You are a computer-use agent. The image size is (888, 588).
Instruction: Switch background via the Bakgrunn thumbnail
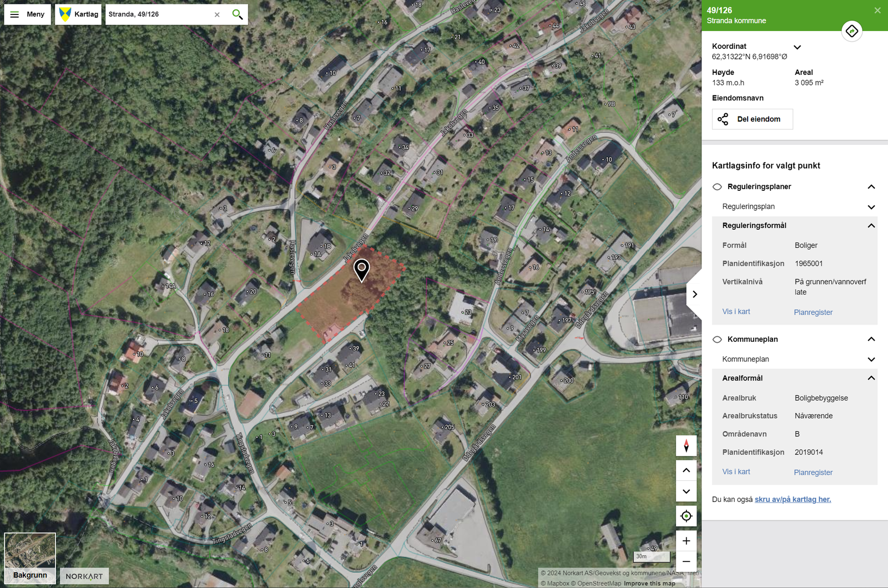click(x=30, y=558)
